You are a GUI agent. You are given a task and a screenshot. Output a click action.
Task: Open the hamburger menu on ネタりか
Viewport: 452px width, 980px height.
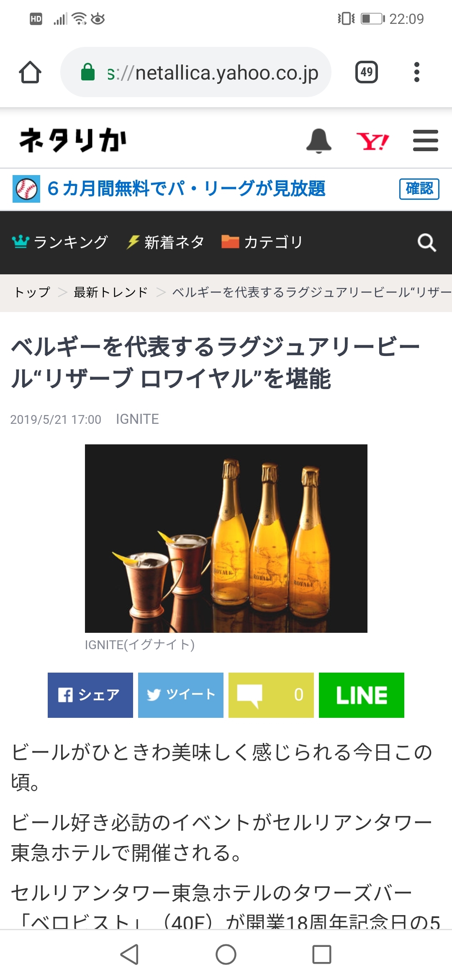pos(426,140)
